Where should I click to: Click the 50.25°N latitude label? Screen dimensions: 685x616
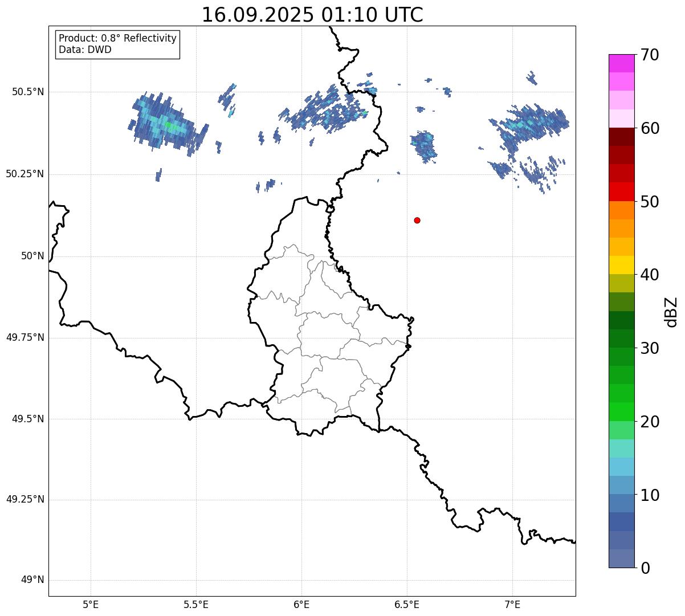coord(25,174)
